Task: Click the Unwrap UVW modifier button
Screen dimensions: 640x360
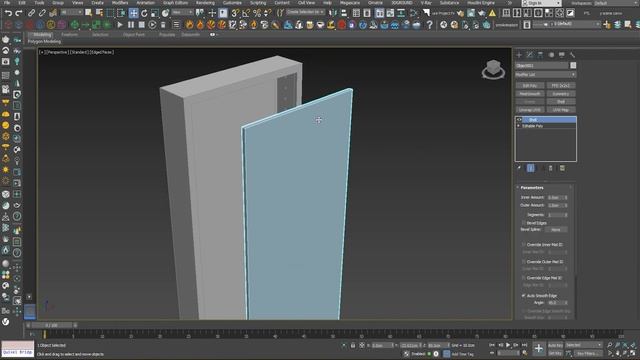Action: [530, 110]
